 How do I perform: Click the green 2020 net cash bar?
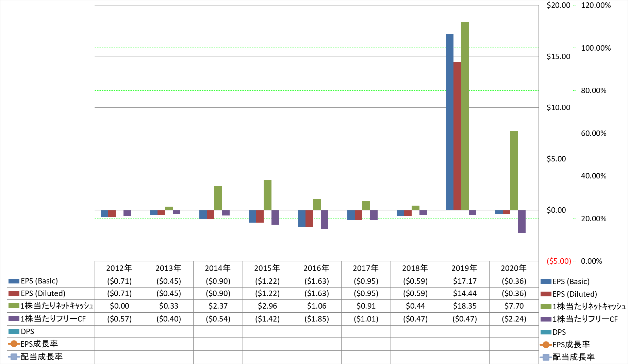click(514, 171)
